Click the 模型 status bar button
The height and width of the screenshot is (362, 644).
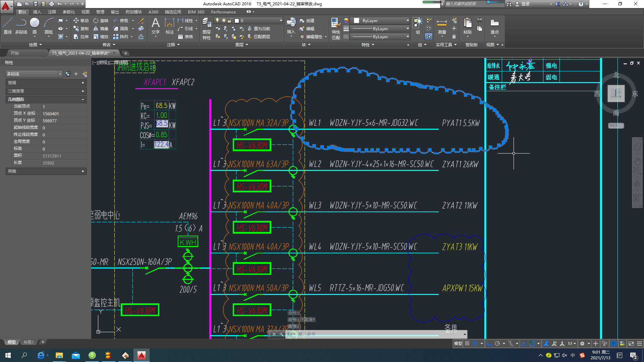pos(458,344)
